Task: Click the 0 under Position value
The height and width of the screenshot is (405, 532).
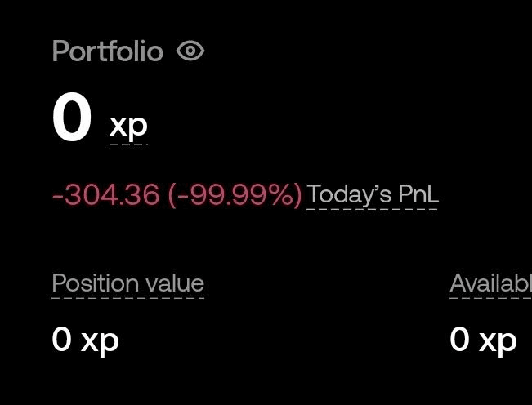Action: [x=62, y=339]
